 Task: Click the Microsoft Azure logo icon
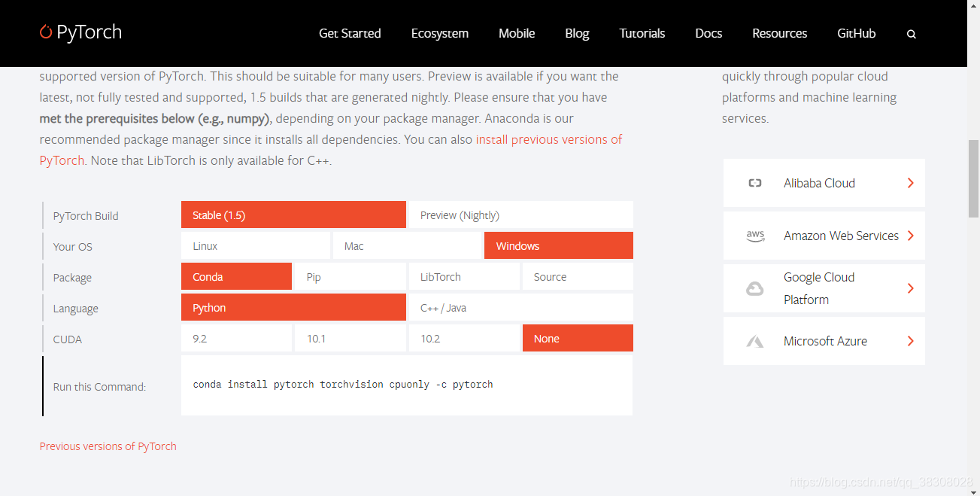point(755,341)
